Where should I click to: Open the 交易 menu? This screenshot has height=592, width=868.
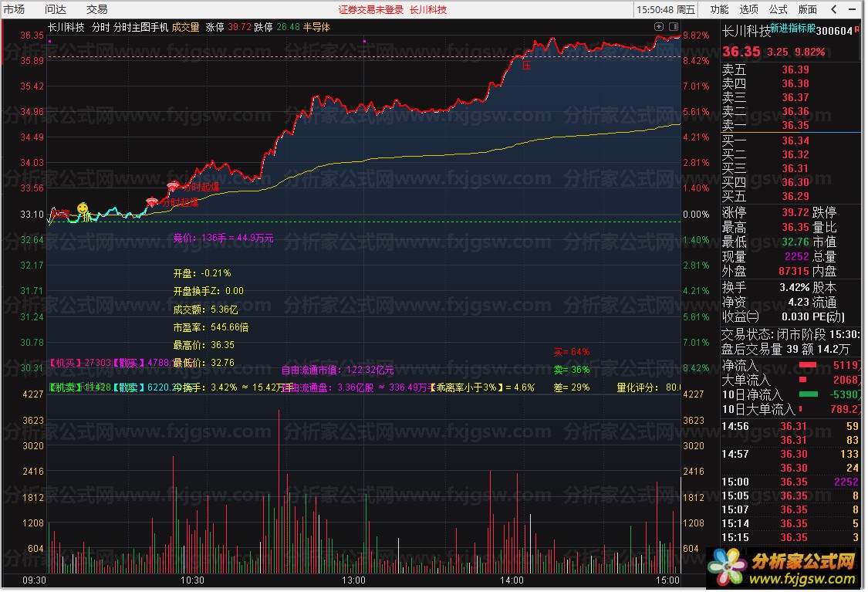pyautogui.click(x=97, y=9)
